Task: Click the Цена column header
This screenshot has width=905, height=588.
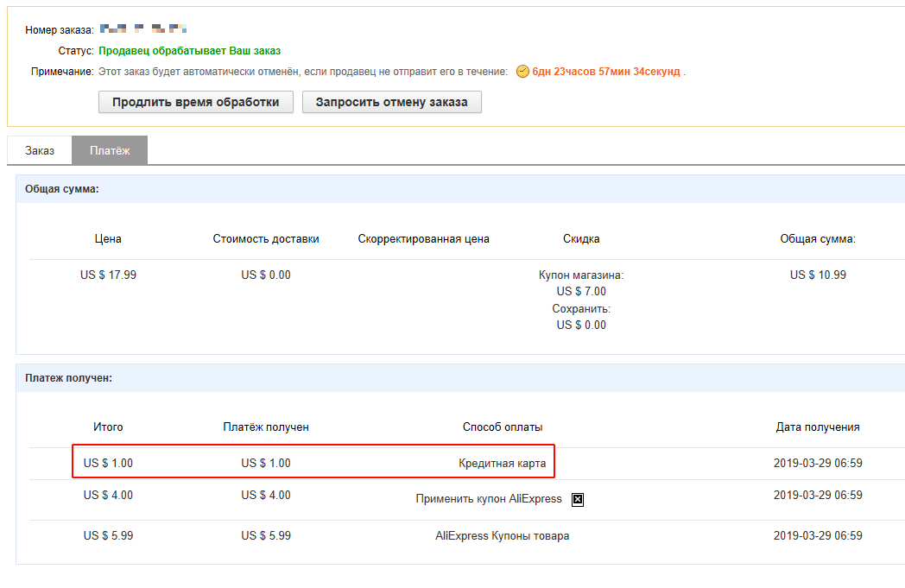Action: pyautogui.click(x=108, y=239)
